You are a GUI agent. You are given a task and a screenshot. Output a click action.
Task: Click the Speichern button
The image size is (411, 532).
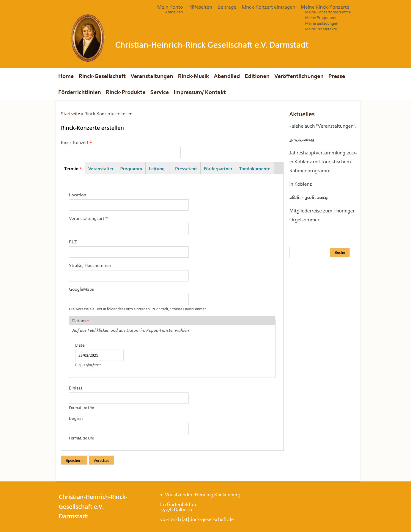(74, 460)
